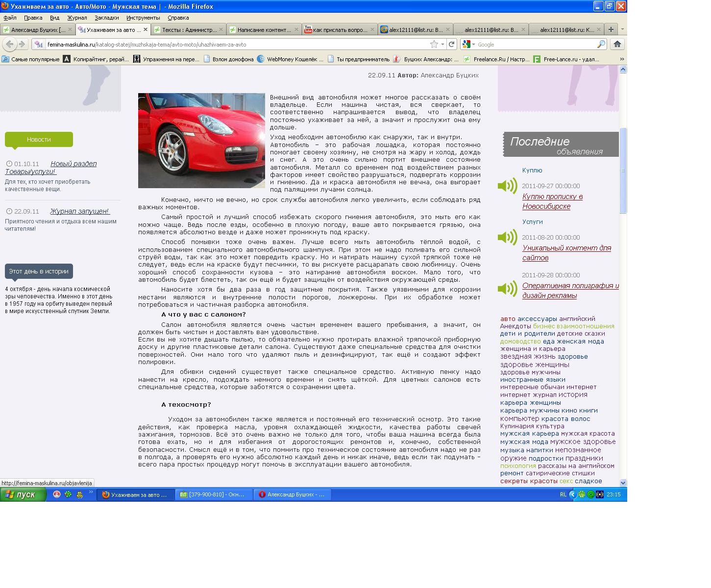Click the speaker icon beside 'Куплю прописку'
Screen dimensions: 711x588
pos(507,186)
